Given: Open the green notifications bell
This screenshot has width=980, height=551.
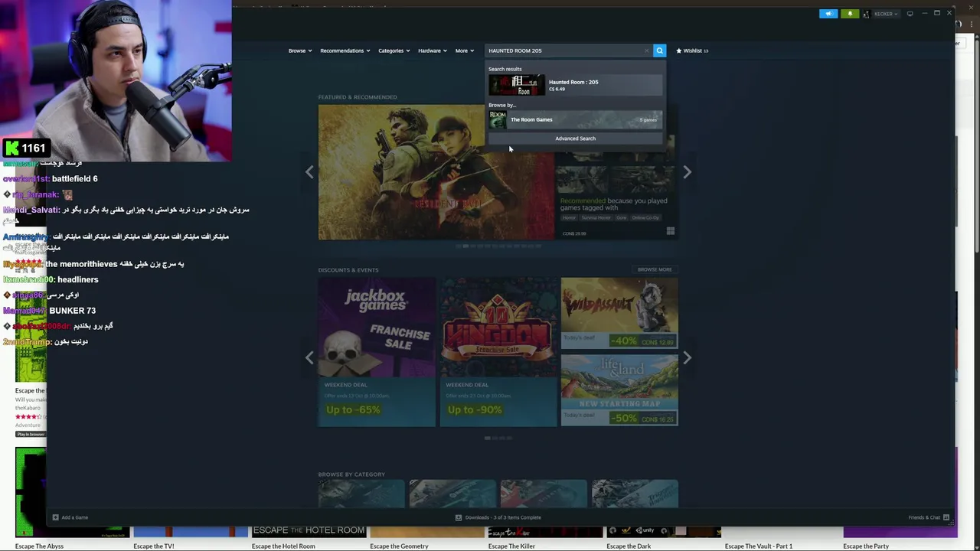Looking at the screenshot, I should [849, 14].
